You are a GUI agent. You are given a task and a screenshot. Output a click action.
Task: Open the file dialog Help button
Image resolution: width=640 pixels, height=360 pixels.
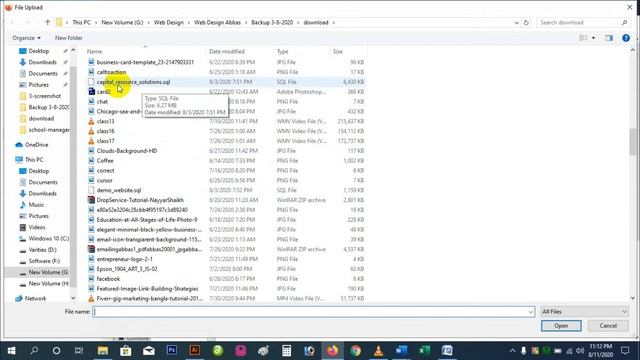(x=626, y=38)
